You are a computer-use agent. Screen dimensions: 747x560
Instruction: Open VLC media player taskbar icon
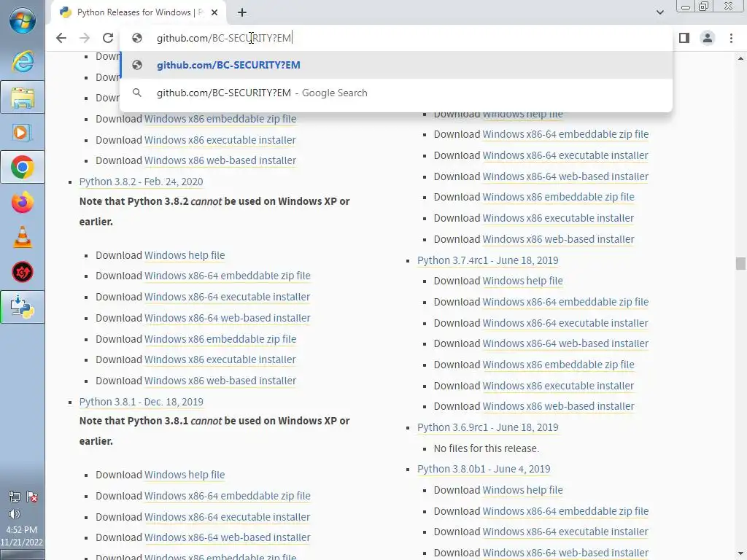coord(23,237)
